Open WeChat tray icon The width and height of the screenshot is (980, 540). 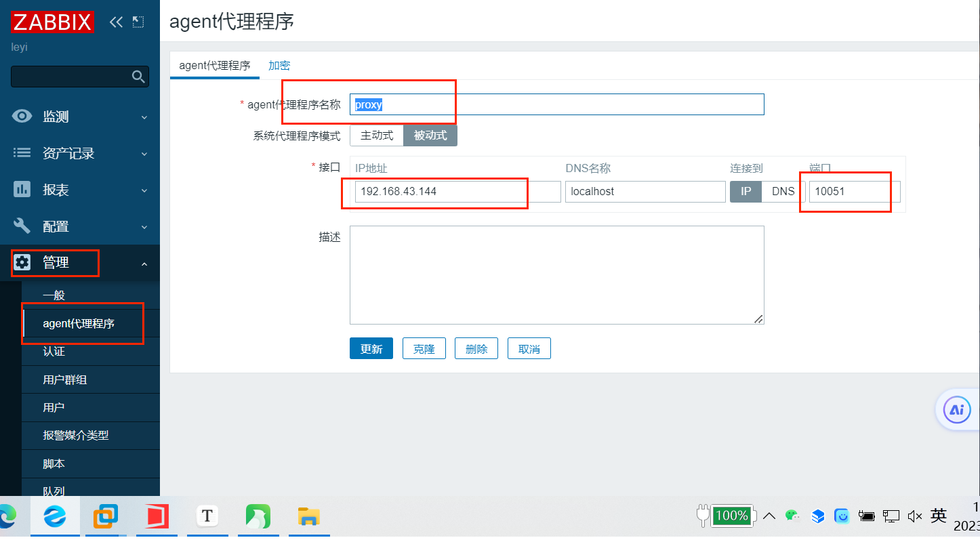click(792, 516)
